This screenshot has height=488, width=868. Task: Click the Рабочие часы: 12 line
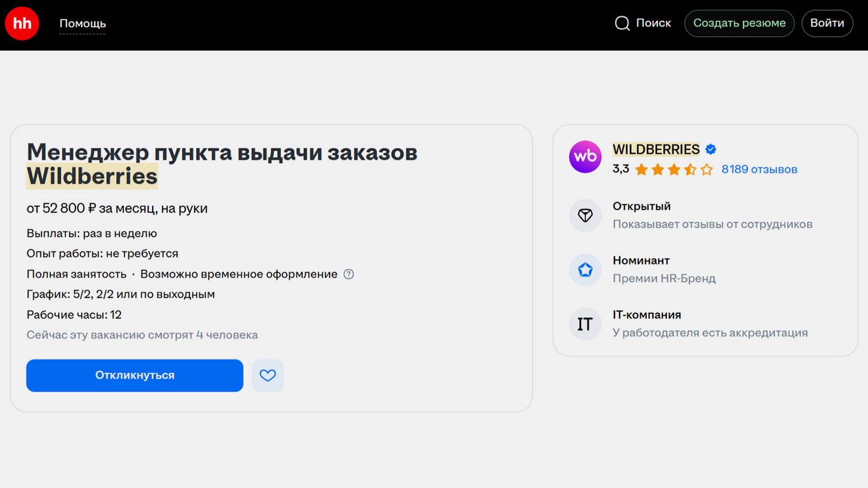point(74,315)
